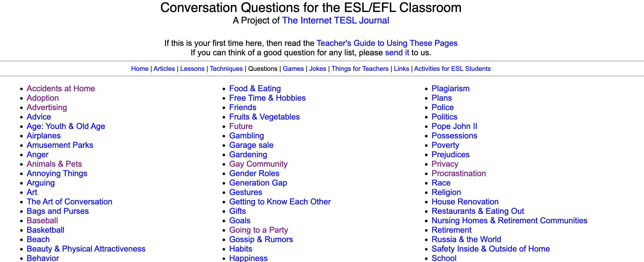644x262 pixels.
Task: Open the Jokes navigation link
Action: [318, 69]
